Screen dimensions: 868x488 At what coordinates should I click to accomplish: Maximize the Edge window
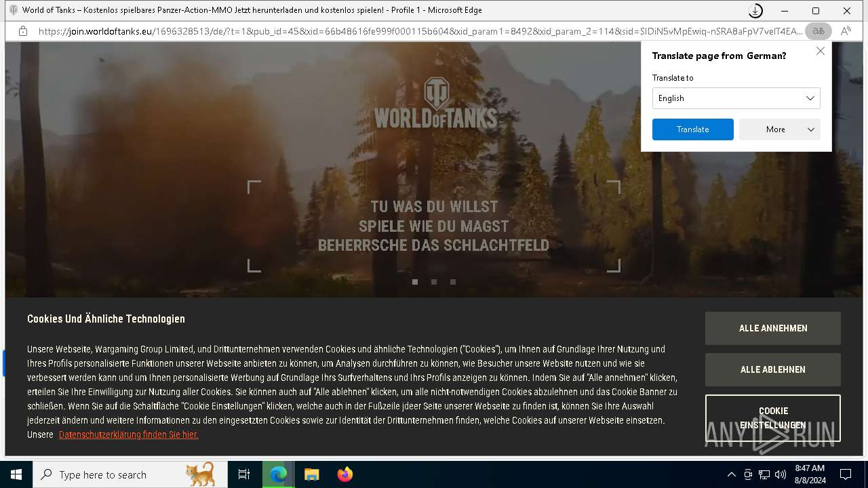pyautogui.click(x=816, y=11)
